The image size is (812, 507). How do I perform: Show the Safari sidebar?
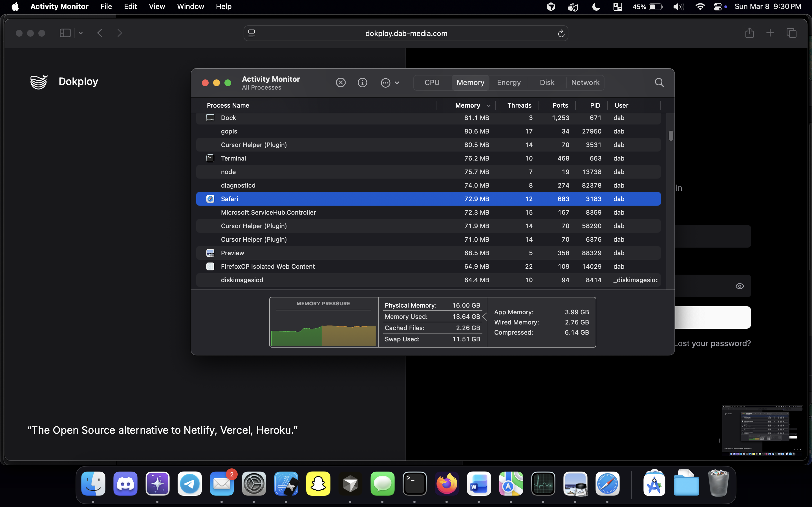[x=65, y=33]
